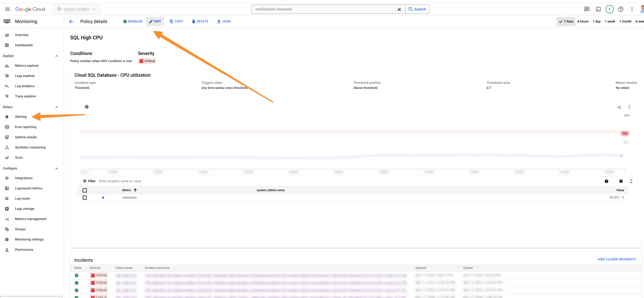Image resolution: width=644 pixels, height=298 pixels.
Task: Download the policy JSON
Action: [224, 21]
